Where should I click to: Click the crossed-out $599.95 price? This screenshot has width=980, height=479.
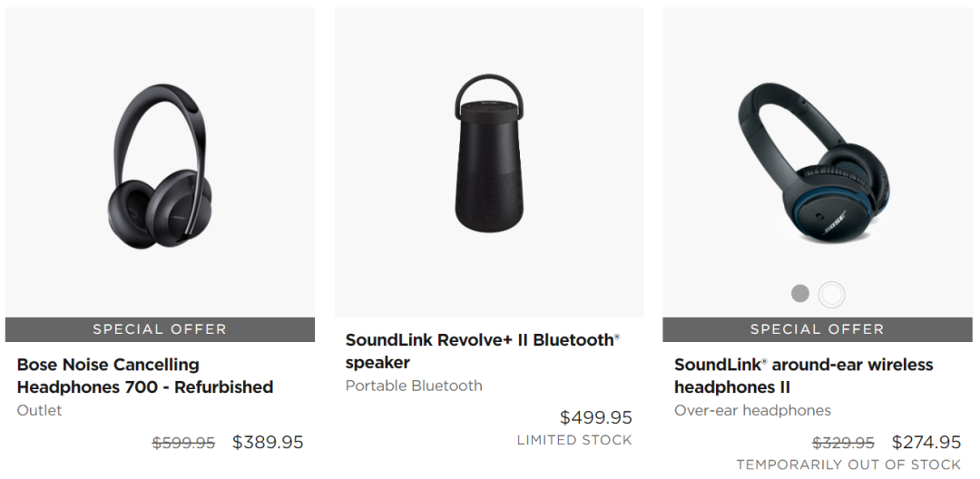[183, 443]
